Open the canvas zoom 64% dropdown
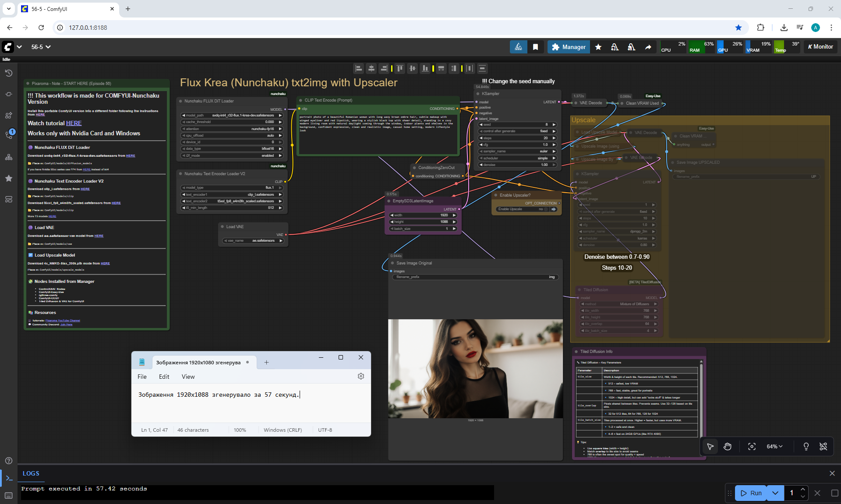The height and width of the screenshot is (504, 841). [774, 446]
